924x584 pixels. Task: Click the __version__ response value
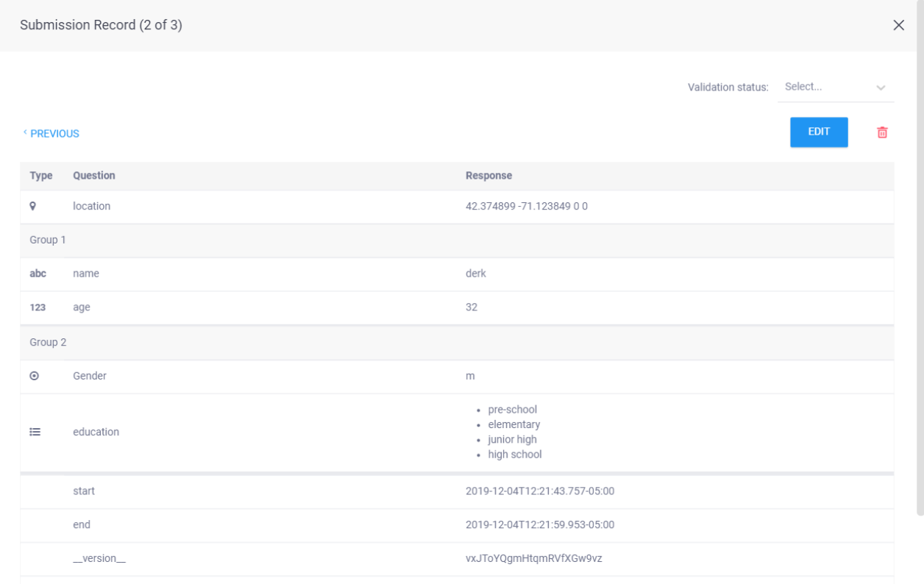click(x=534, y=559)
